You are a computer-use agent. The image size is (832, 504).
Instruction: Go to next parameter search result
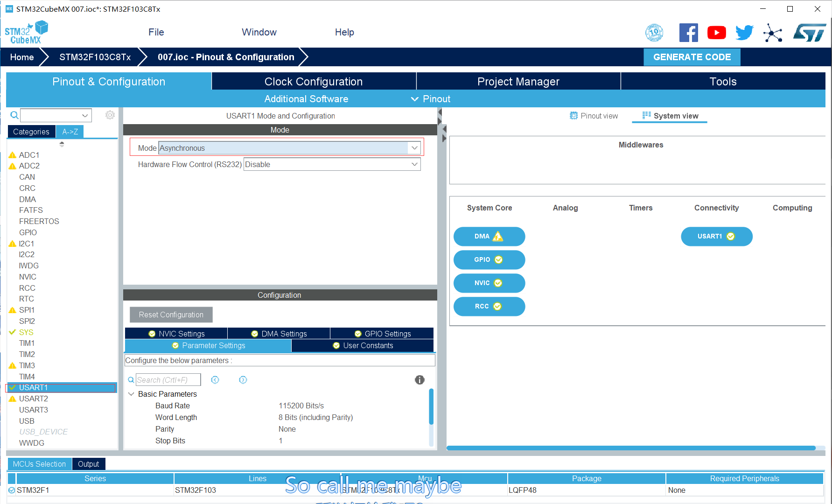coord(243,380)
